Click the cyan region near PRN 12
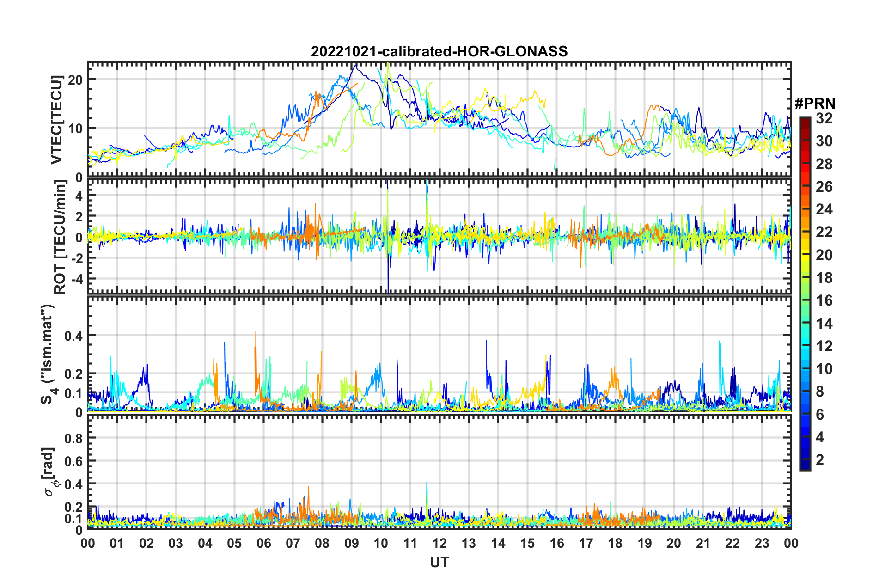This screenshot has width=879, height=588. pos(805,346)
